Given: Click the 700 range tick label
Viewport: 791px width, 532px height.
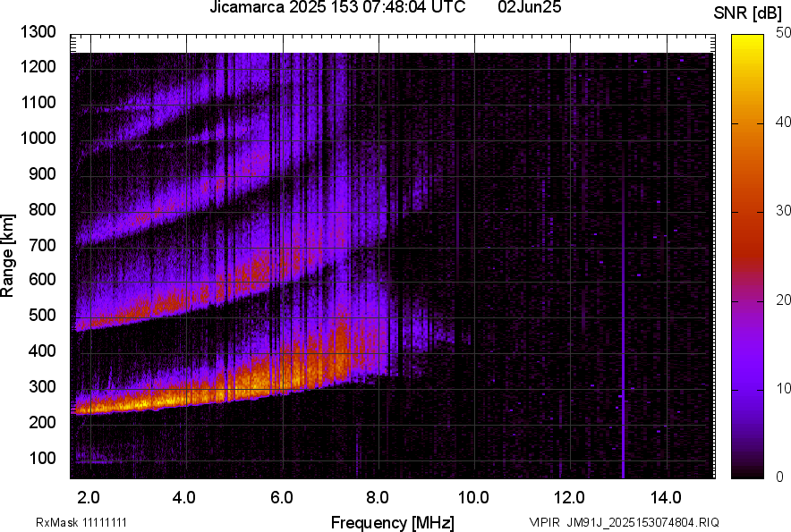Looking at the screenshot, I should [x=42, y=245].
